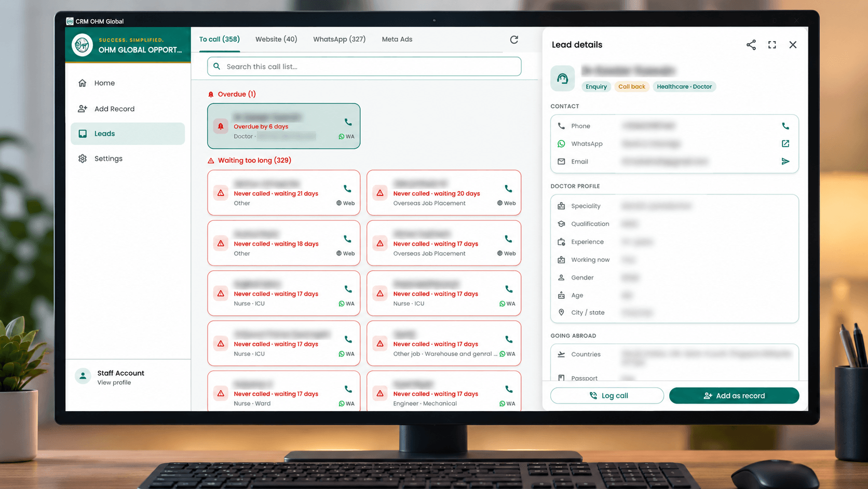Click call icon on the Engineer · Mechanical card
868x489 pixels.
tap(509, 389)
